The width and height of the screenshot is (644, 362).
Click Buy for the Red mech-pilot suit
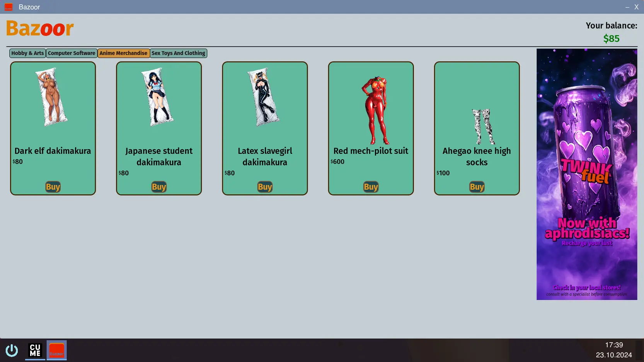click(371, 187)
